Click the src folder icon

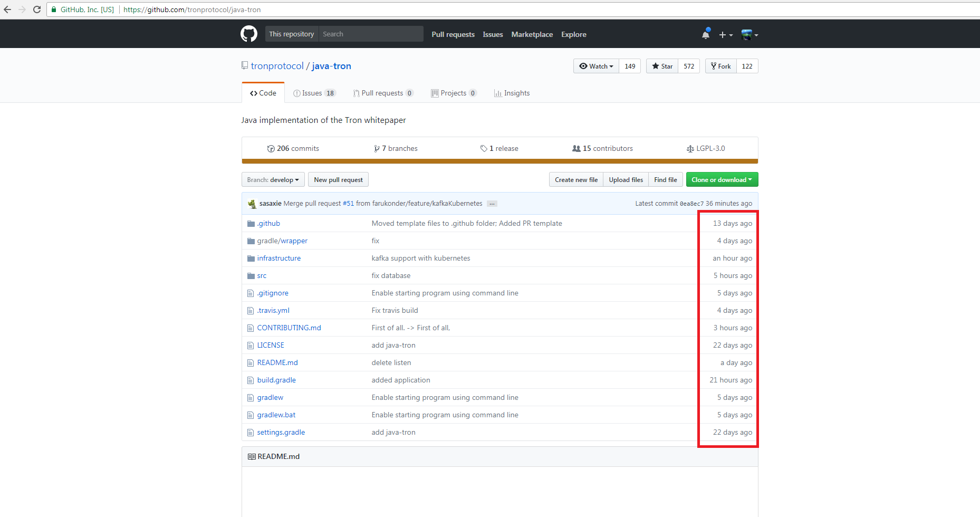click(251, 276)
